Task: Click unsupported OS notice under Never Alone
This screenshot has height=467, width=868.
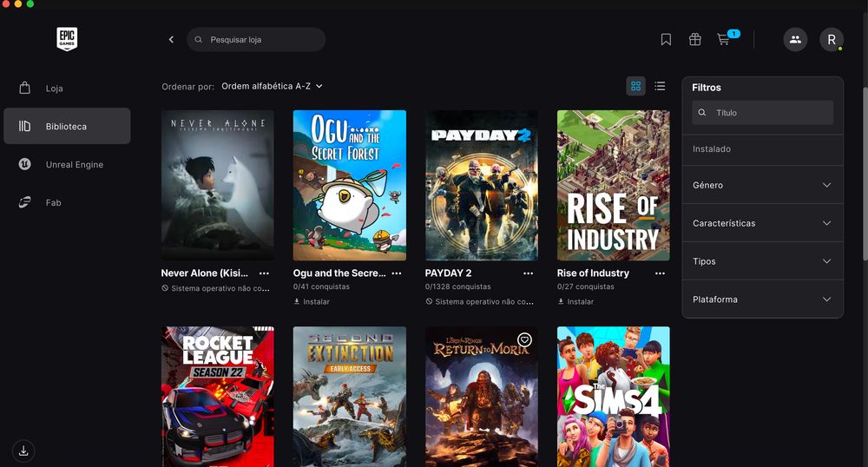Action: click(x=215, y=288)
